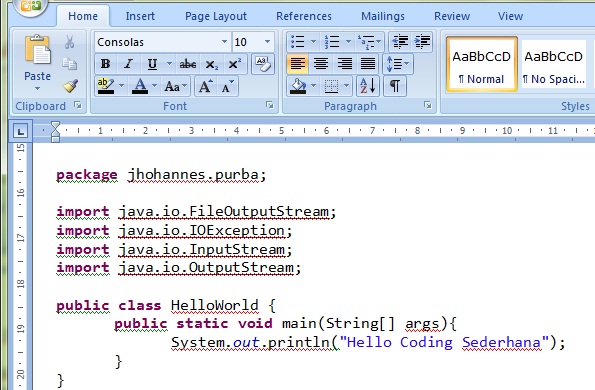Click the text "java.io.IOException"

tap(201, 230)
